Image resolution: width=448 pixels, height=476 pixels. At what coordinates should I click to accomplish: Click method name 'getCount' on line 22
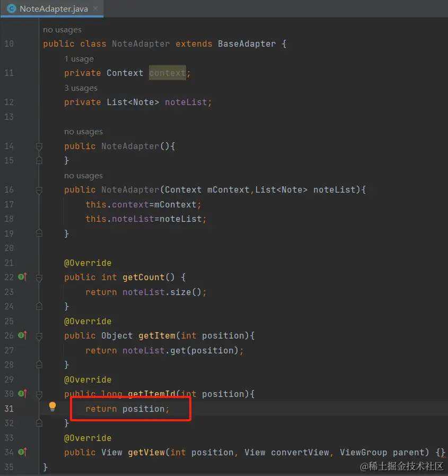[x=144, y=277]
